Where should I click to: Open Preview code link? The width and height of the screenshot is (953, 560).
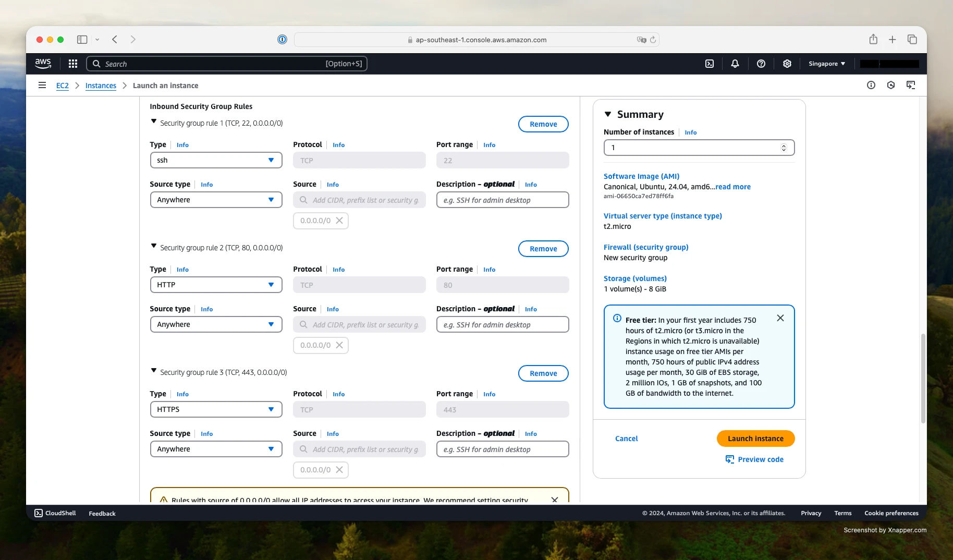pos(754,459)
